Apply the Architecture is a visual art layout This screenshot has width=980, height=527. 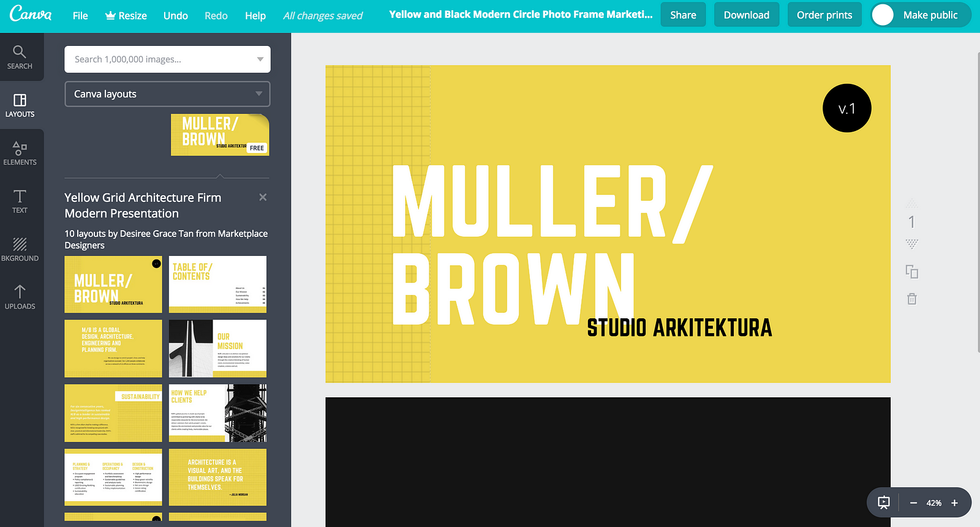coord(217,477)
